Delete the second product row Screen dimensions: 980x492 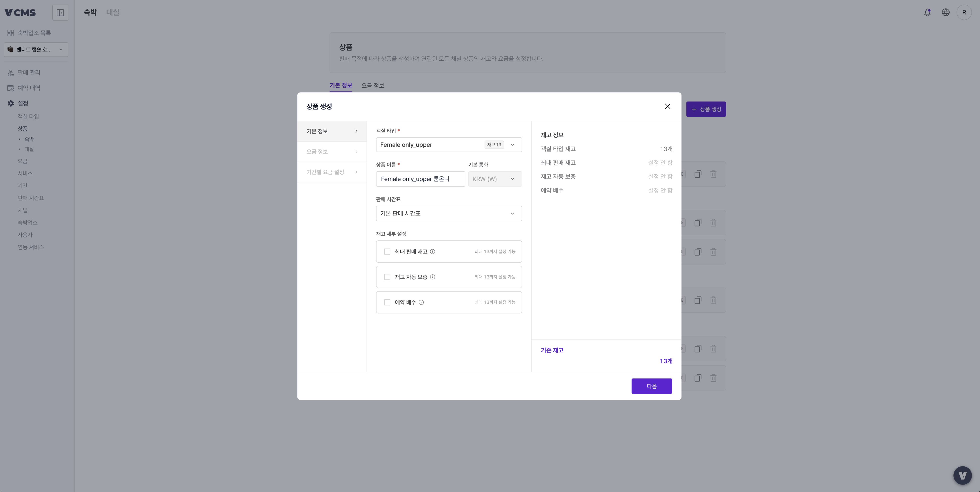pos(713,223)
